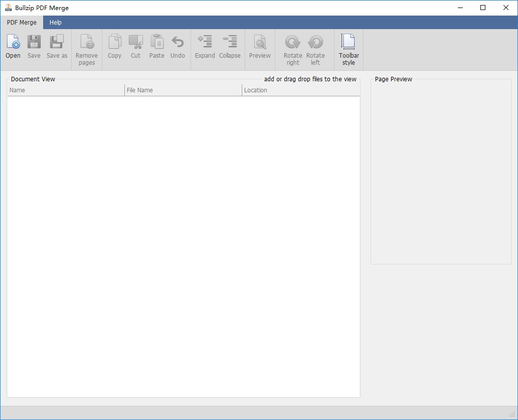The image size is (518, 420).
Task: Open the Help menu tab
Action: click(x=56, y=23)
